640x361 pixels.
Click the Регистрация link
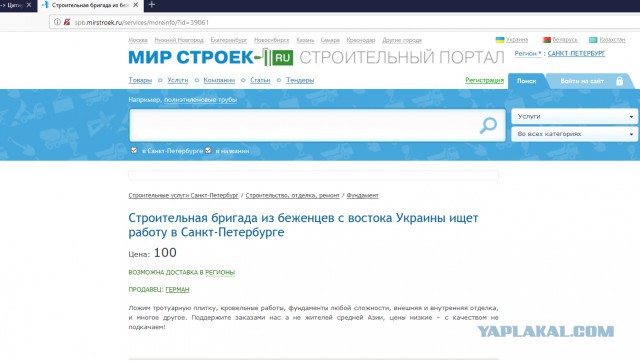(x=484, y=80)
